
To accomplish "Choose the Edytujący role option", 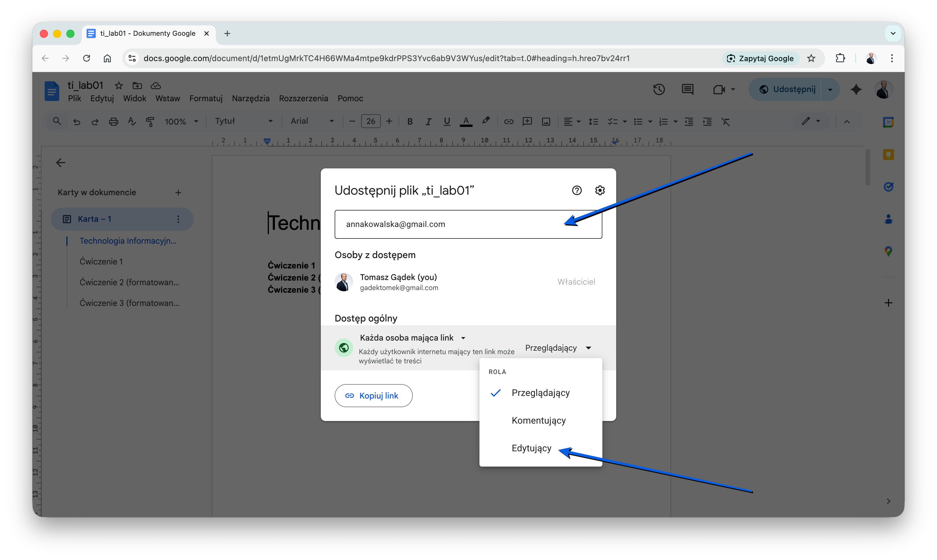I will coord(531,448).
